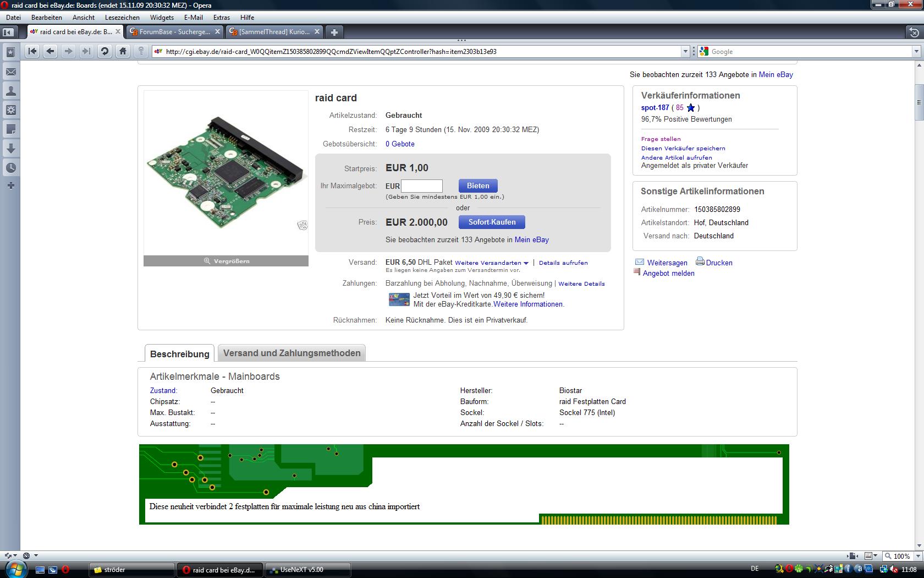Close the SammelThread tab
This screenshot has width=924, height=578.
(x=318, y=31)
